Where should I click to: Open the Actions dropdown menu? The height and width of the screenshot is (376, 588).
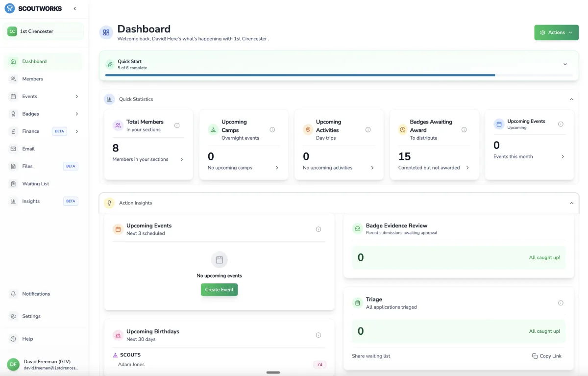557,32
